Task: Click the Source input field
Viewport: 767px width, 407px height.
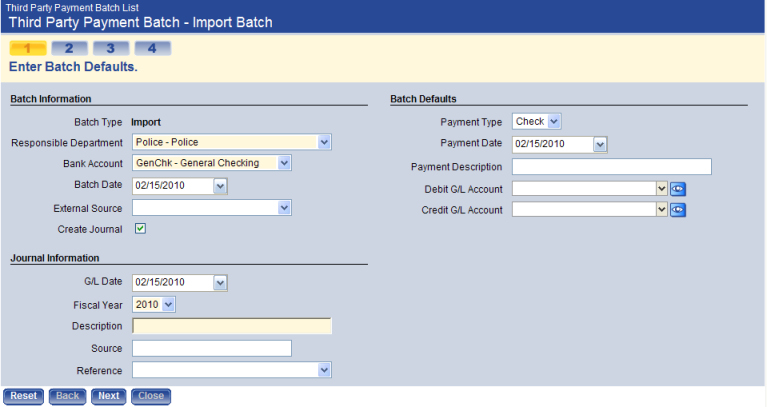Action: coord(211,348)
